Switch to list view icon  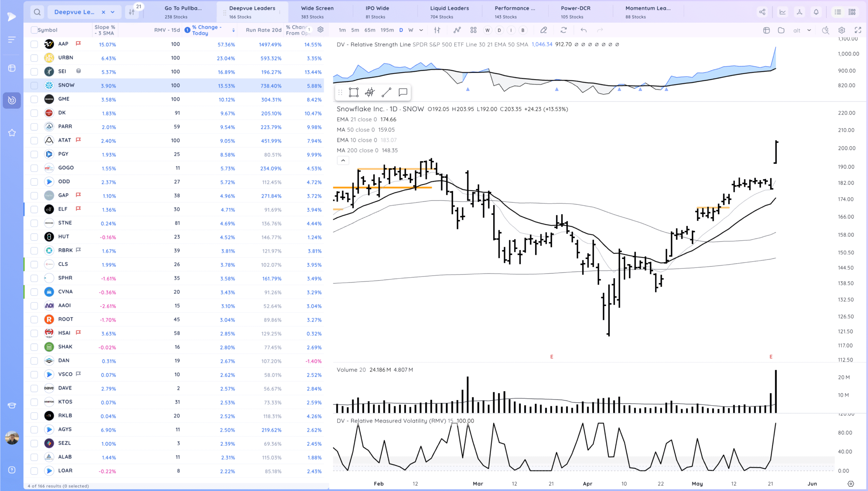point(838,12)
